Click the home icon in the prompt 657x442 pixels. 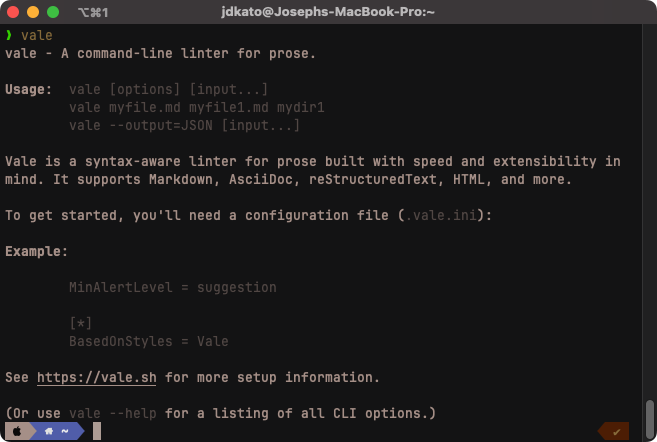[x=48, y=431]
